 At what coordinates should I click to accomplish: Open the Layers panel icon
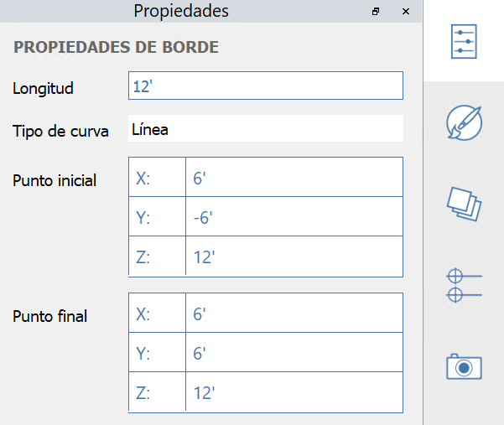click(x=464, y=204)
